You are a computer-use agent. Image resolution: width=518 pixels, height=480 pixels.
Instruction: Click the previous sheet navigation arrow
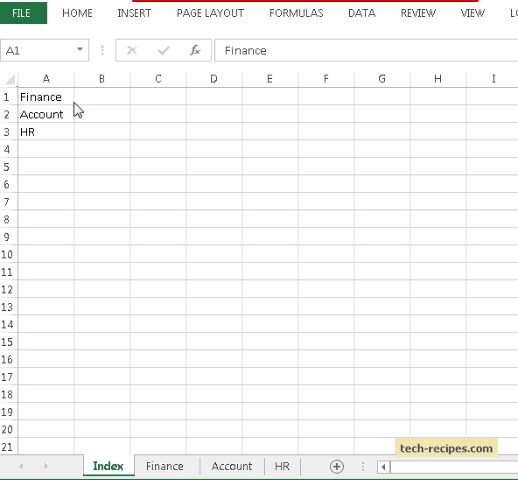click(21, 466)
